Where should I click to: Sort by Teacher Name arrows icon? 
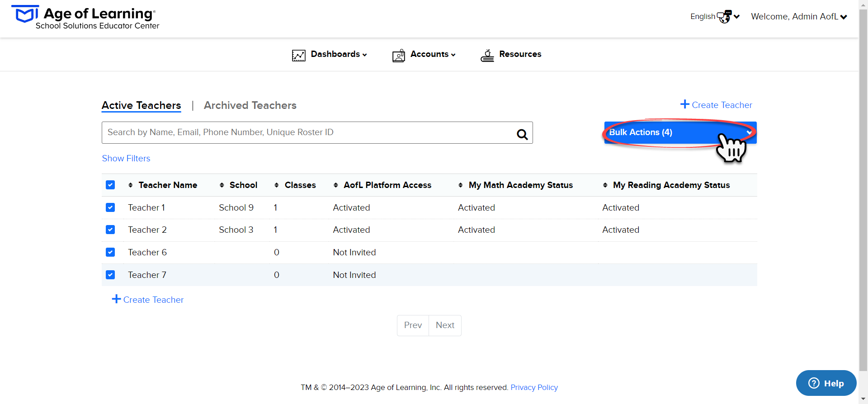[x=131, y=185]
